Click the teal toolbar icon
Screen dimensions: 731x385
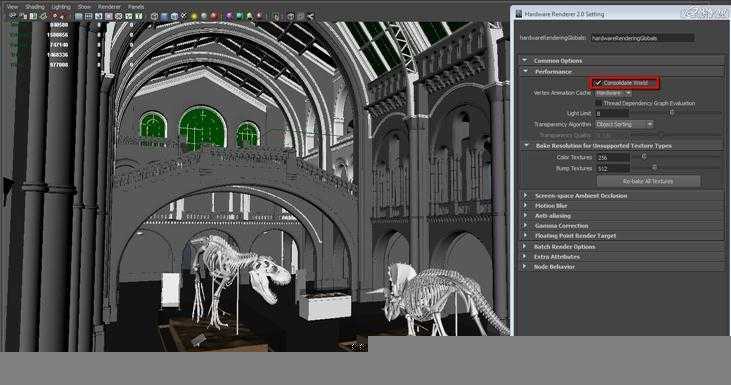(239, 16)
